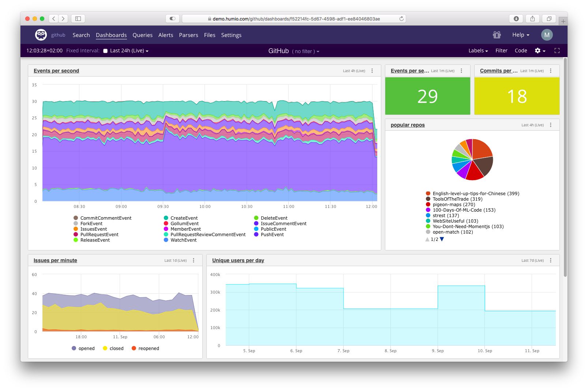
Task: Click the Humio owl logo
Action: tap(40, 35)
